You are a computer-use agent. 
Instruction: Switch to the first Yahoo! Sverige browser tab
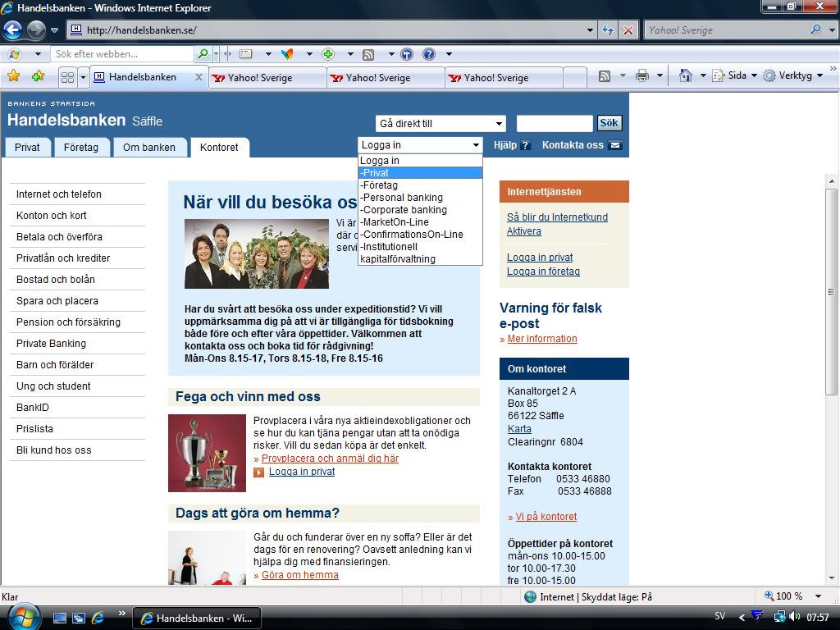[268, 78]
